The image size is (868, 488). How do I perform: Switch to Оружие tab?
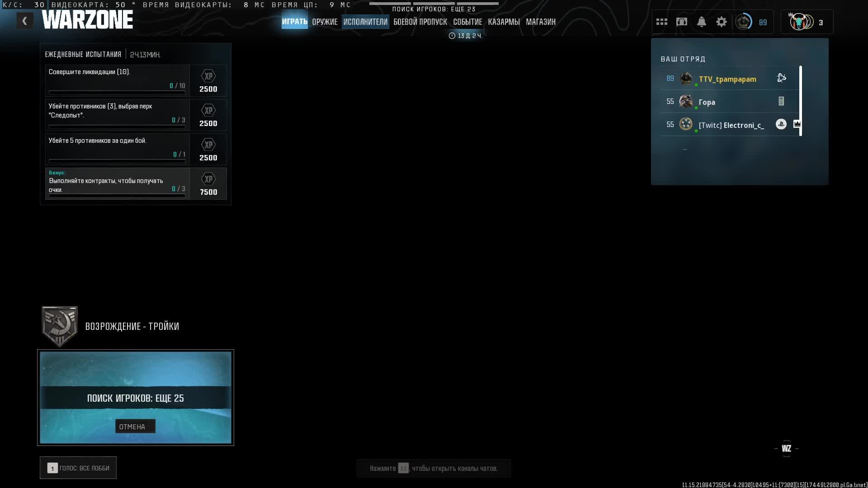325,22
